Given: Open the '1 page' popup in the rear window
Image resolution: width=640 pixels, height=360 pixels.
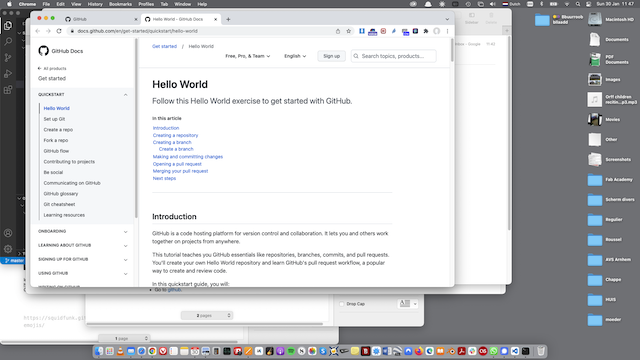Looking at the screenshot, I should pos(124,338).
